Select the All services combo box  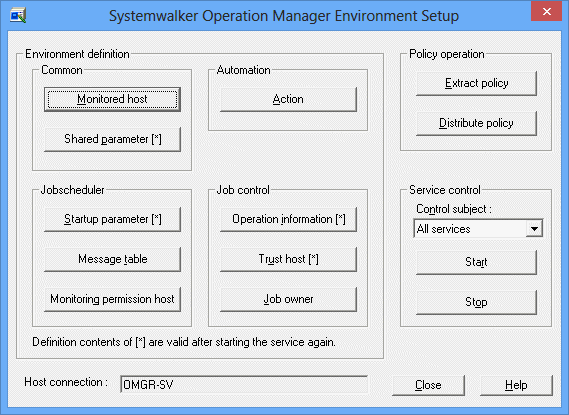pos(478,229)
